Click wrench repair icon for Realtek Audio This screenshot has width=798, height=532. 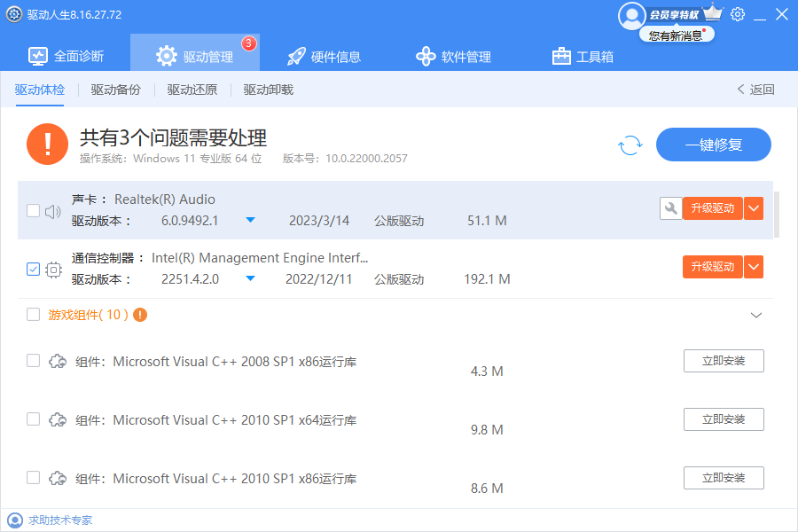671,208
